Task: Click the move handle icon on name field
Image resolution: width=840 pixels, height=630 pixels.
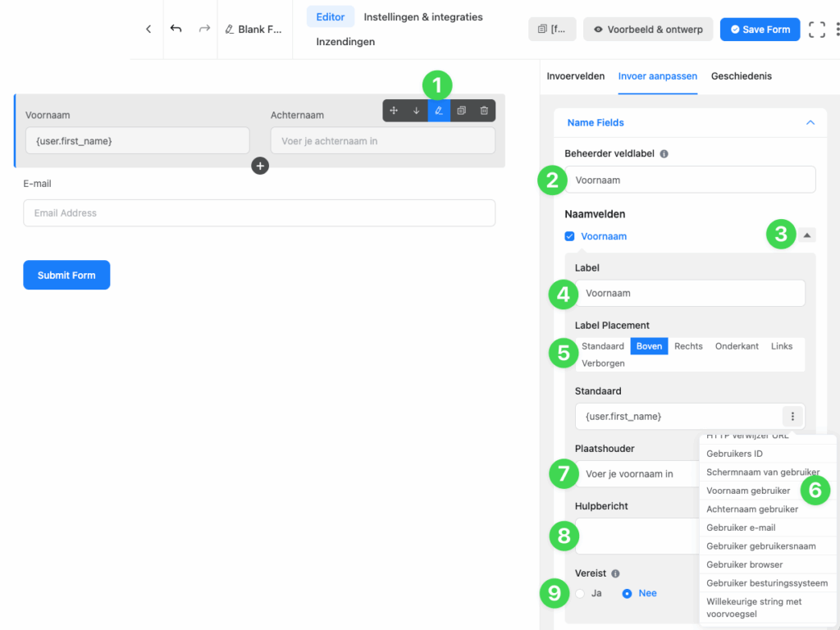Action: click(x=394, y=111)
